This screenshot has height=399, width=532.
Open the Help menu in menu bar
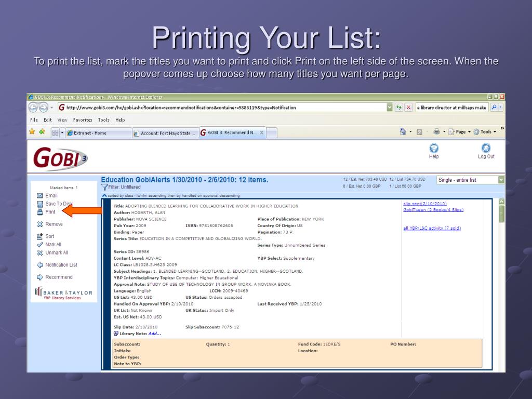120,120
